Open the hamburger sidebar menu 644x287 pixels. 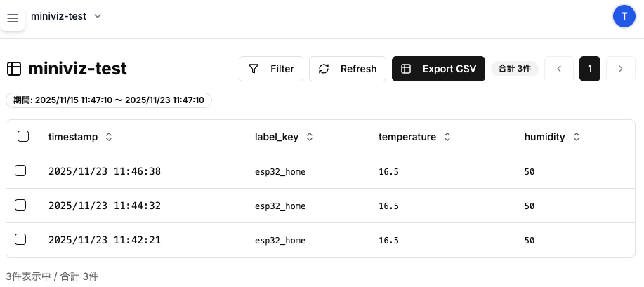tap(13, 18)
